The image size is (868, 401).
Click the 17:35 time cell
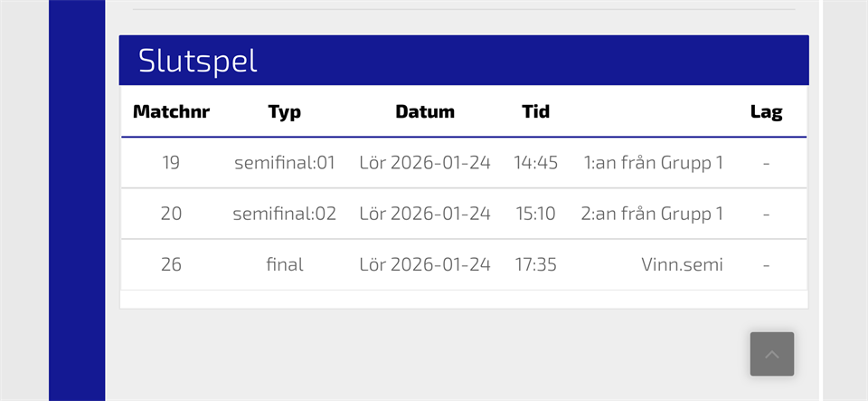535,264
